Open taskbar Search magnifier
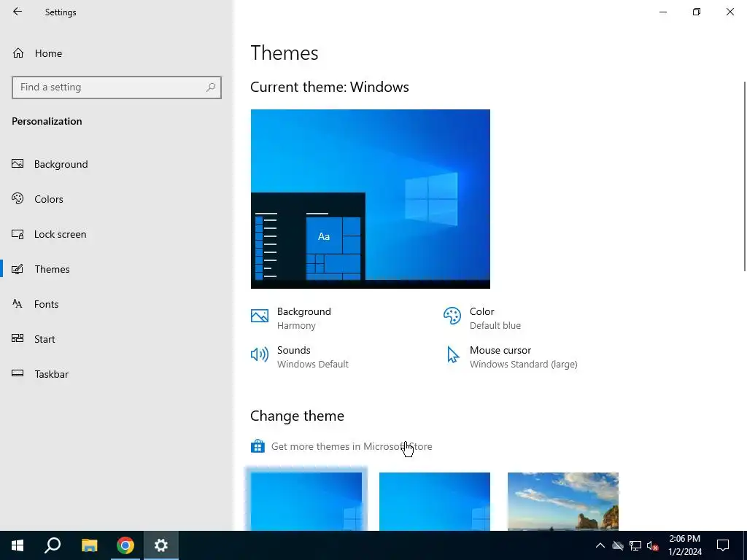Screen dimensions: 747x560 pos(53,545)
